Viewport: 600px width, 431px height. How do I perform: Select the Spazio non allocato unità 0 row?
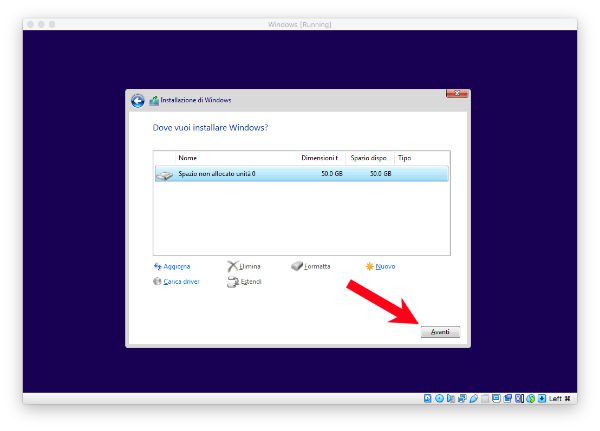302,174
